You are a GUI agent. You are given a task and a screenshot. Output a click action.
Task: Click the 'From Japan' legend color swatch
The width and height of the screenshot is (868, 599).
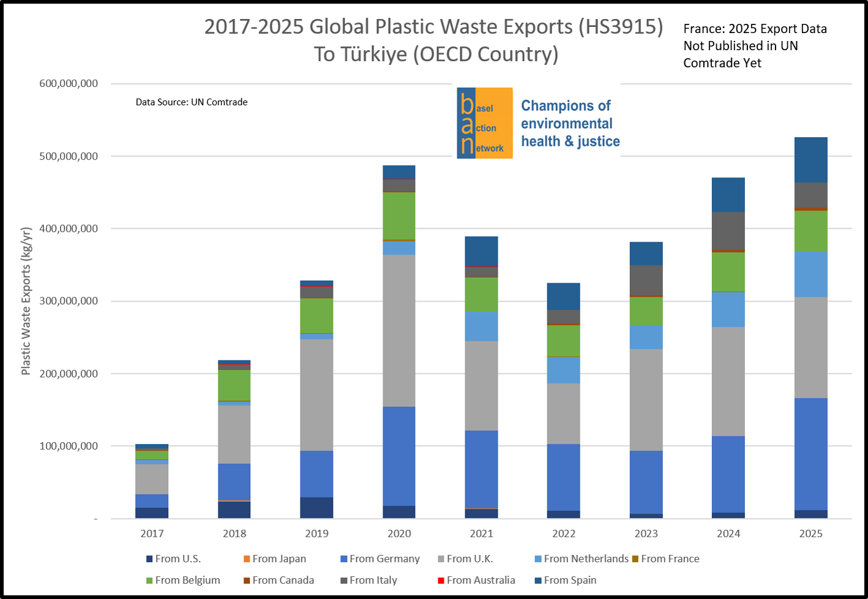pyautogui.click(x=247, y=559)
